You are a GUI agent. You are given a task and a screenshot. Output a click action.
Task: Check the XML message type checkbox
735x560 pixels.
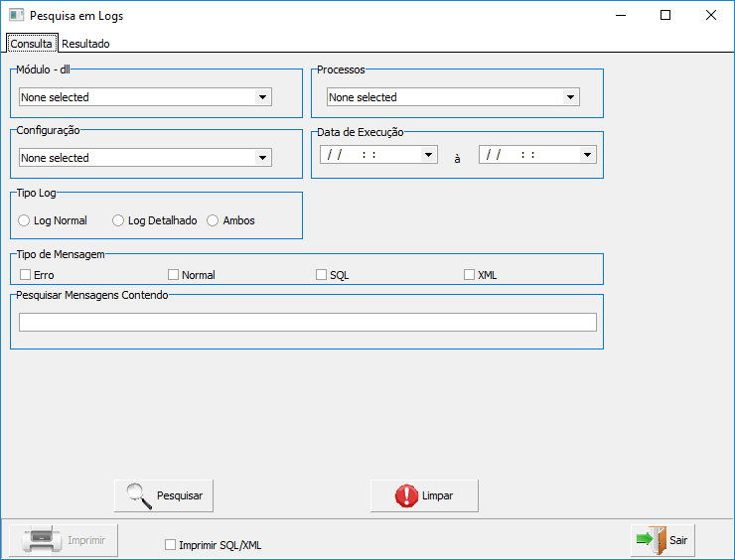469,275
